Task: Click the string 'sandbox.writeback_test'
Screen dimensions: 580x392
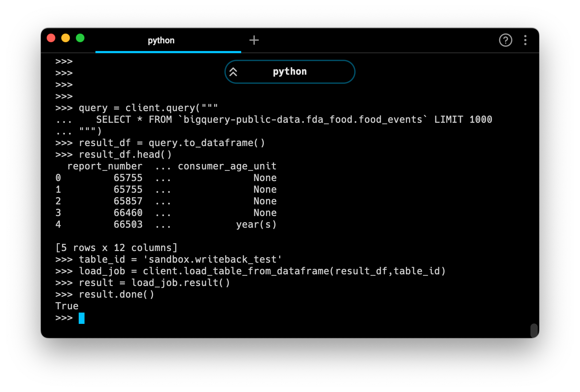Action: click(213, 259)
